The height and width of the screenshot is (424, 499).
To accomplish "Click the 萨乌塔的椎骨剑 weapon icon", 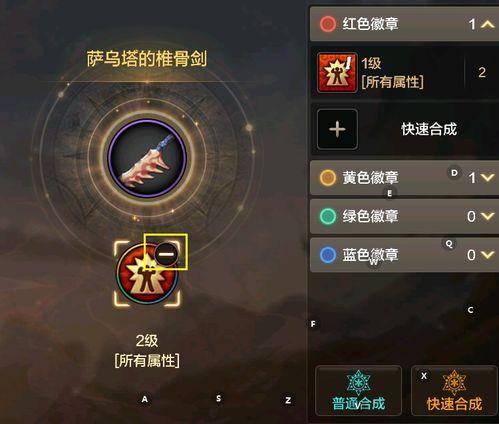I will pos(147,159).
